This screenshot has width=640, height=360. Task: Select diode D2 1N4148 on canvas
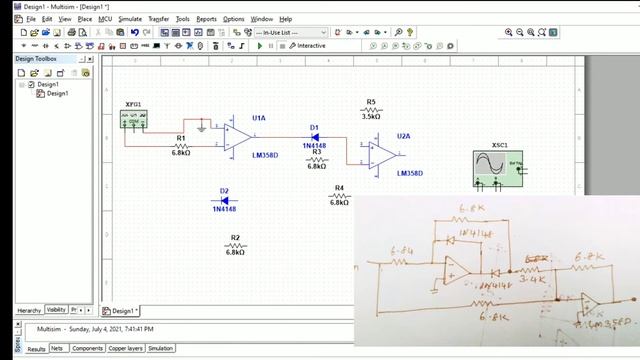[224, 200]
